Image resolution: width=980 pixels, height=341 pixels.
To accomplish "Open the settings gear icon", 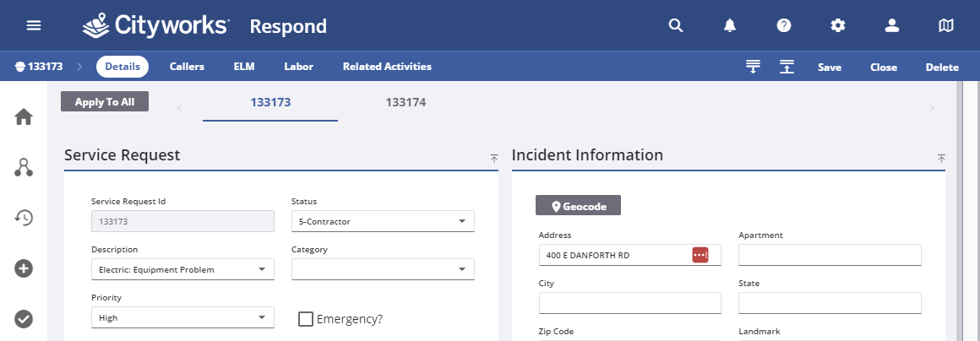I will coord(837,25).
